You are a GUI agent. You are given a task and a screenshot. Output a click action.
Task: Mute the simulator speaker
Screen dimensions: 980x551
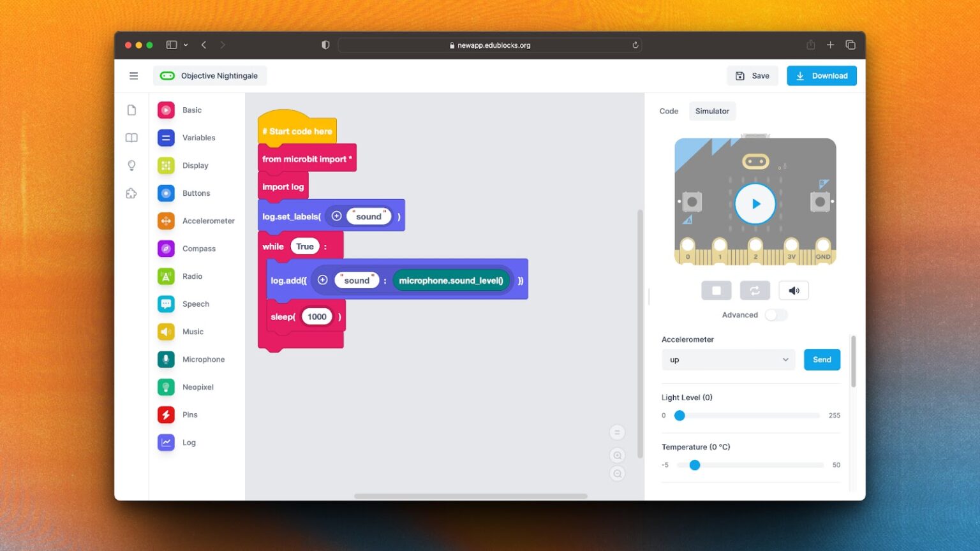point(793,290)
